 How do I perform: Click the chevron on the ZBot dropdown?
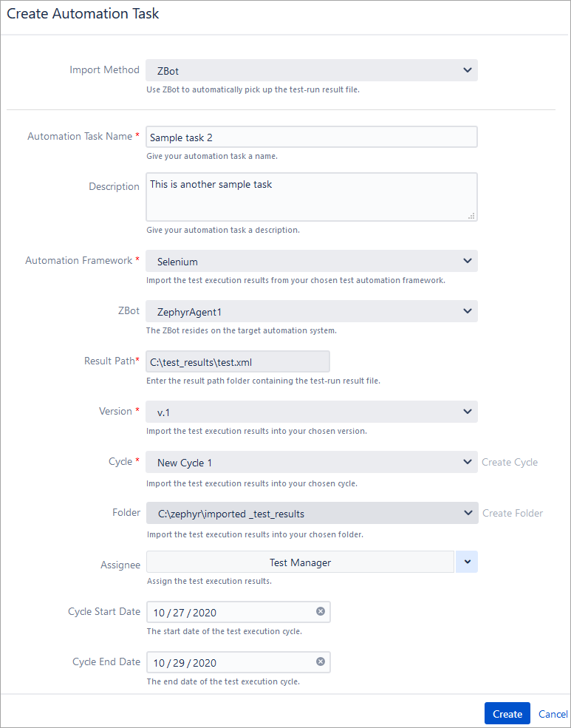[467, 310]
